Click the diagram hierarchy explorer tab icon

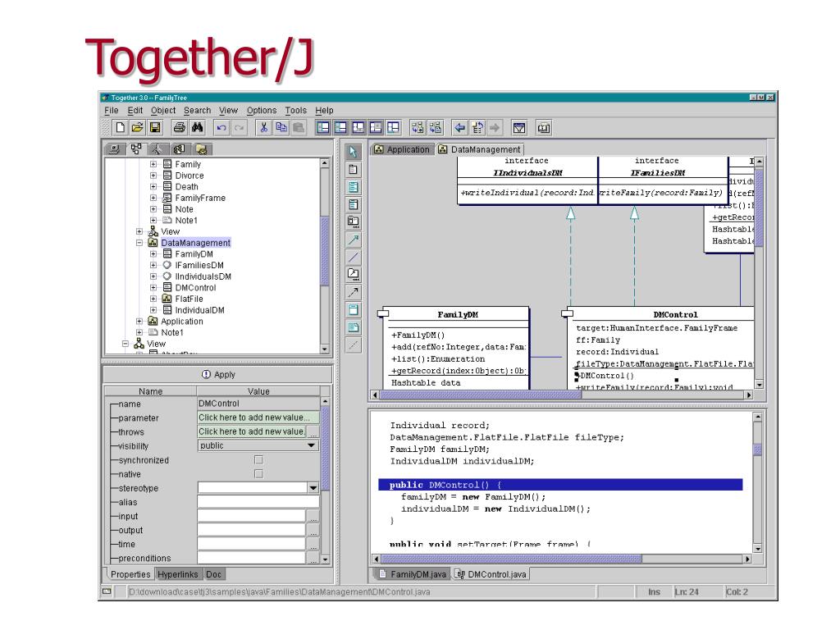[x=137, y=149]
